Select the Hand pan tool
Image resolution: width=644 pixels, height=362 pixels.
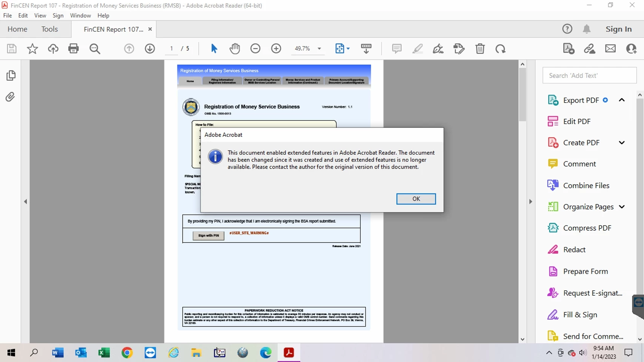[235, 49]
